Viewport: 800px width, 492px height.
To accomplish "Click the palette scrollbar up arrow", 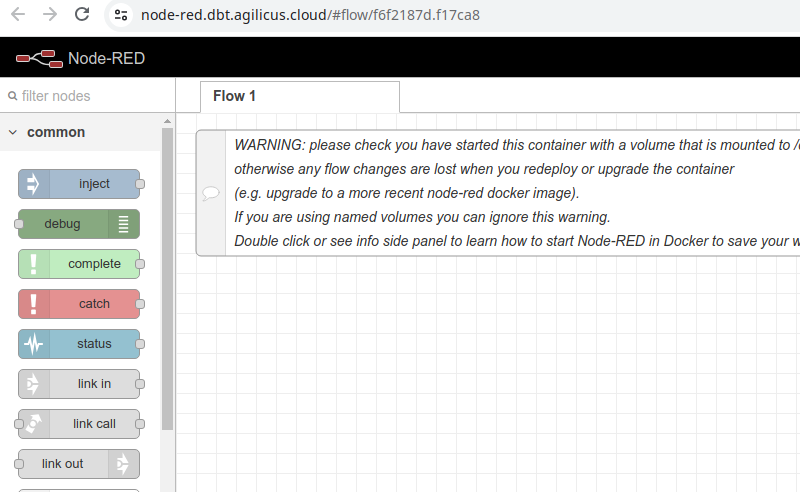I will pos(167,121).
